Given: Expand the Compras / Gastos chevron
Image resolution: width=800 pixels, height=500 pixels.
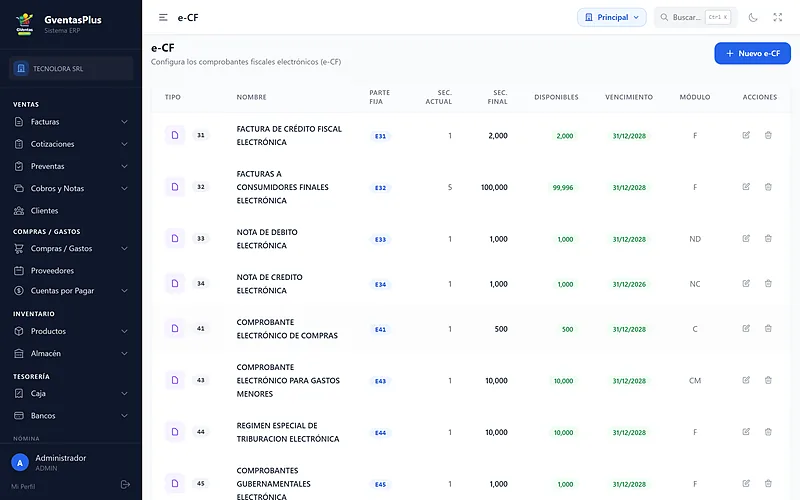Looking at the screenshot, I should tap(124, 248).
